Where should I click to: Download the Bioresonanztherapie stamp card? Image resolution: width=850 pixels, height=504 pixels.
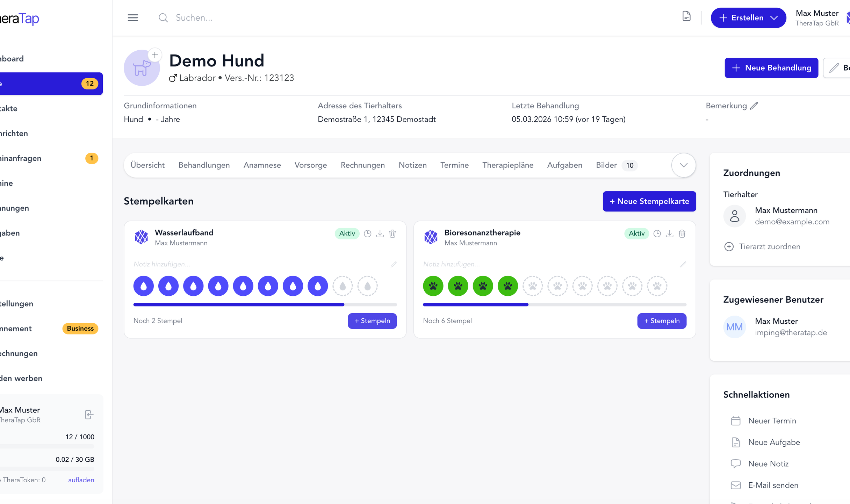click(x=669, y=233)
